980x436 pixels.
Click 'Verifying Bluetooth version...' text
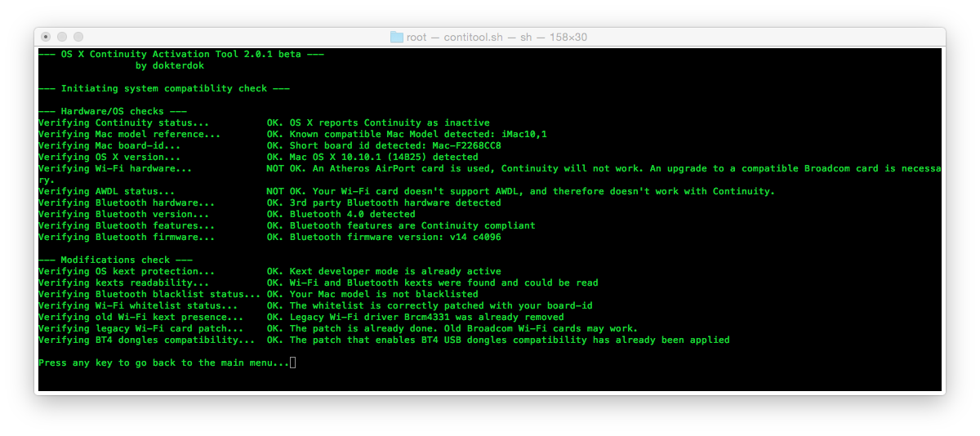[124, 214]
